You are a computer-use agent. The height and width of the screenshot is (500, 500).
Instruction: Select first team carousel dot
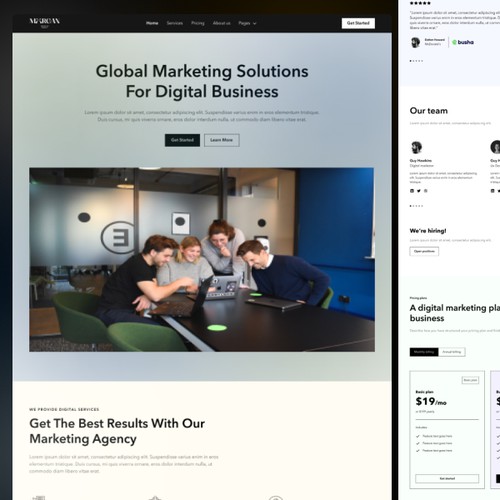pyautogui.click(x=411, y=206)
